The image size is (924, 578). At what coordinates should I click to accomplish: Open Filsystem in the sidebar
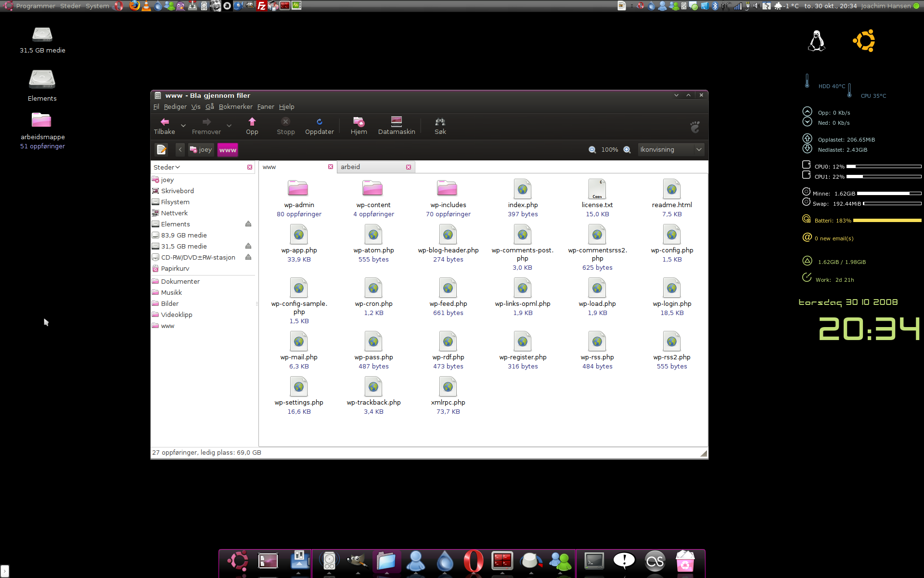[175, 202]
